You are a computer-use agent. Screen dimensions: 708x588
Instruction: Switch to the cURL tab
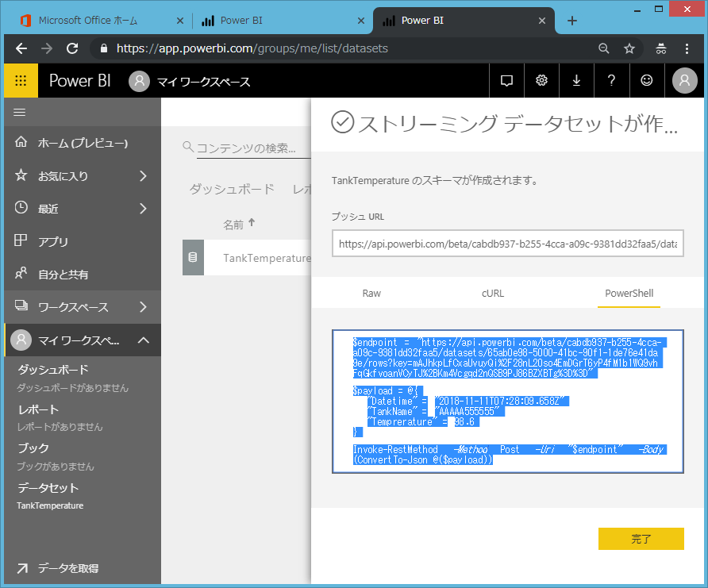493,294
